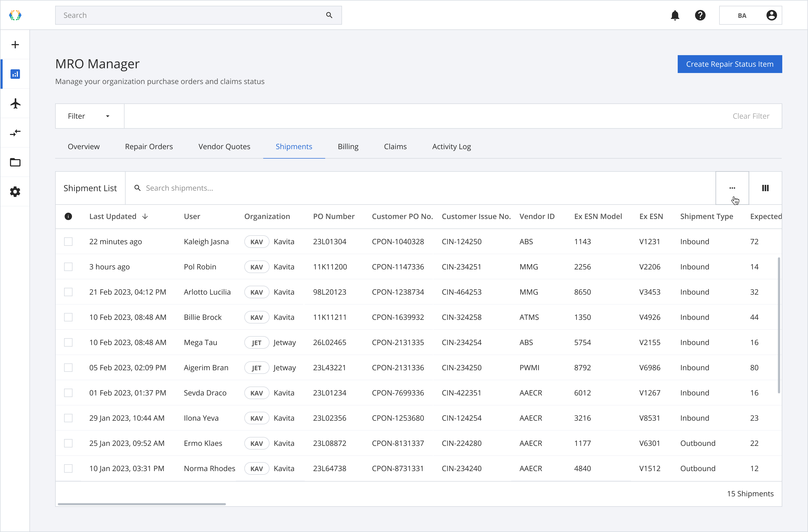Switch to the Repair Orders tab
The image size is (808, 532).
[149, 147]
